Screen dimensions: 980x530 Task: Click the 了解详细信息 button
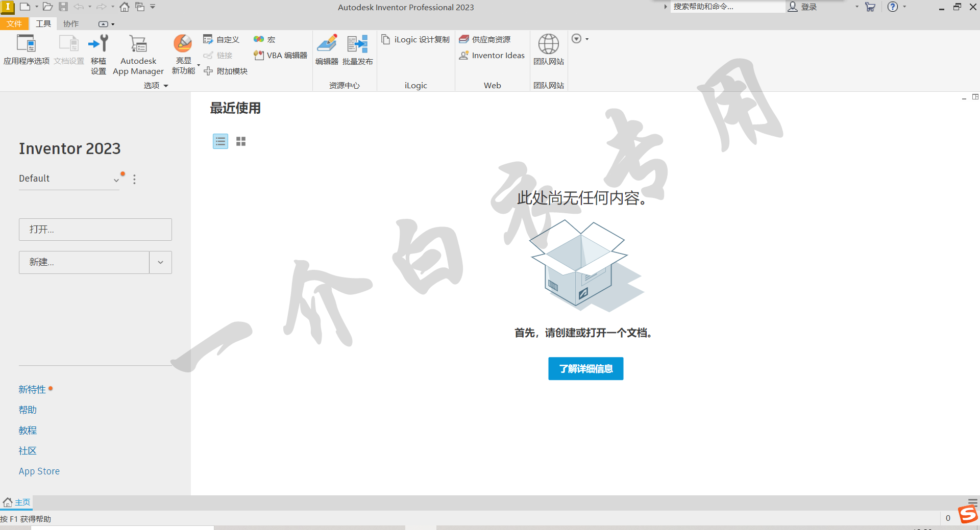pos(585,368)
